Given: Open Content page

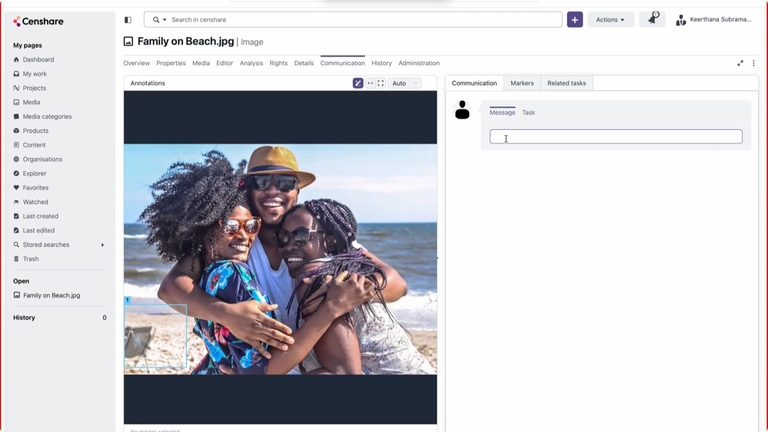Looking at the screenshot, I should [34, 145].
